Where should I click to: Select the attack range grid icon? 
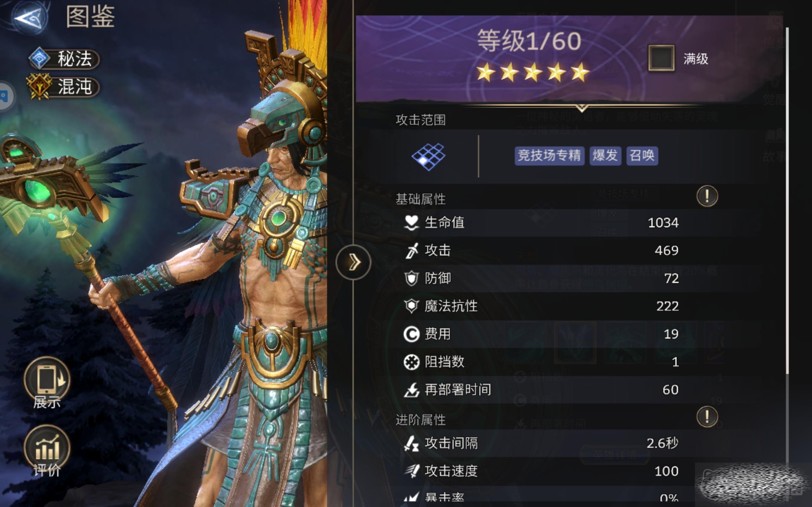[x=429, y=157]
